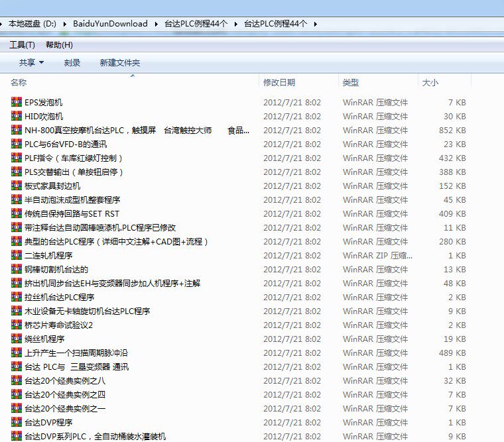Click the icon beside PLC与6台VFD-B的通讯
504x442 pixels.
17,144
